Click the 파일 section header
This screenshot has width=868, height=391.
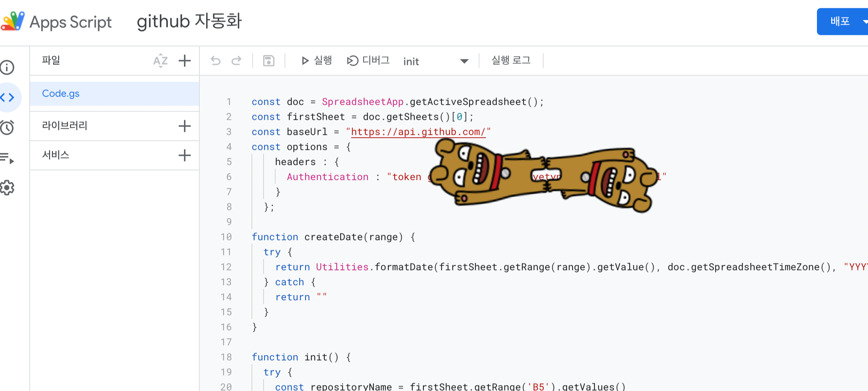click(x=51, y=60)
